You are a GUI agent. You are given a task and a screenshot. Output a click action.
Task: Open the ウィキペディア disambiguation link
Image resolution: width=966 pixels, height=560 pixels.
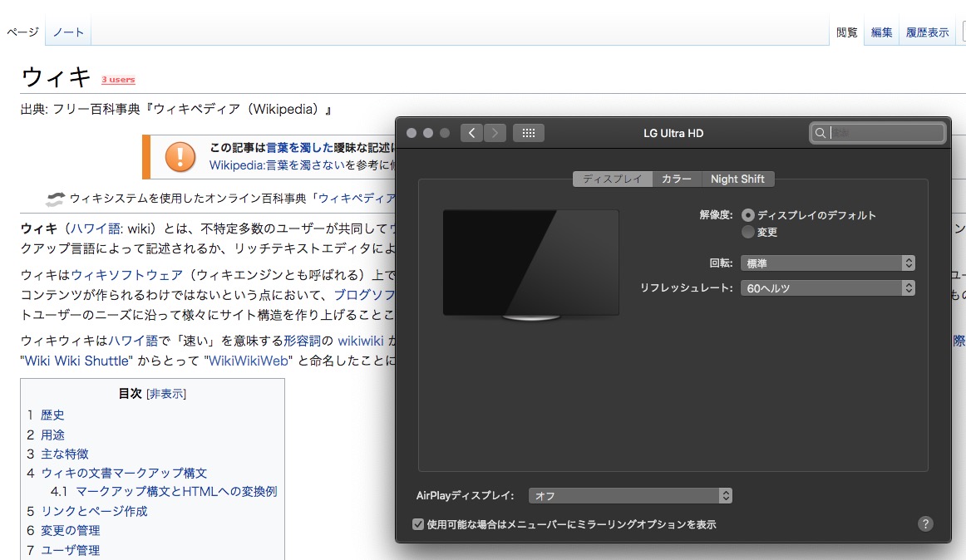pos(356,198)
